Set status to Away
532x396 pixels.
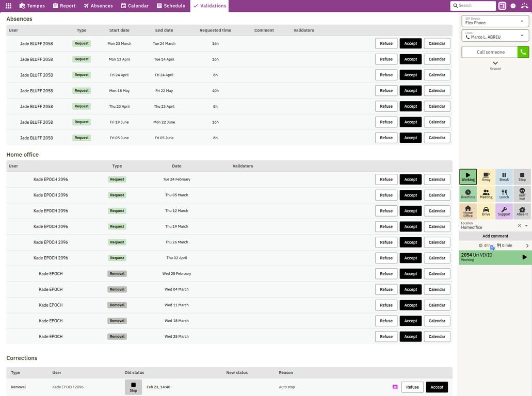[x=486, y=177]
